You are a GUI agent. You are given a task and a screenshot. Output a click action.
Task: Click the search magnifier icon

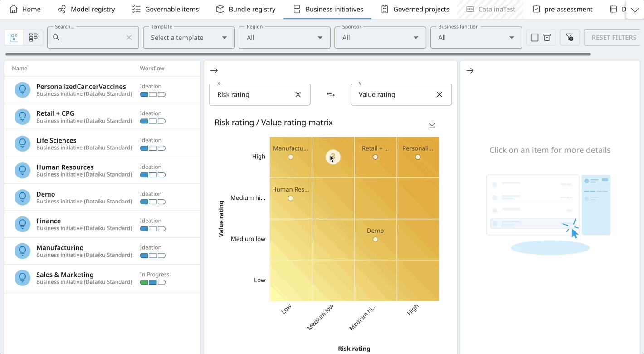[55, 37]
